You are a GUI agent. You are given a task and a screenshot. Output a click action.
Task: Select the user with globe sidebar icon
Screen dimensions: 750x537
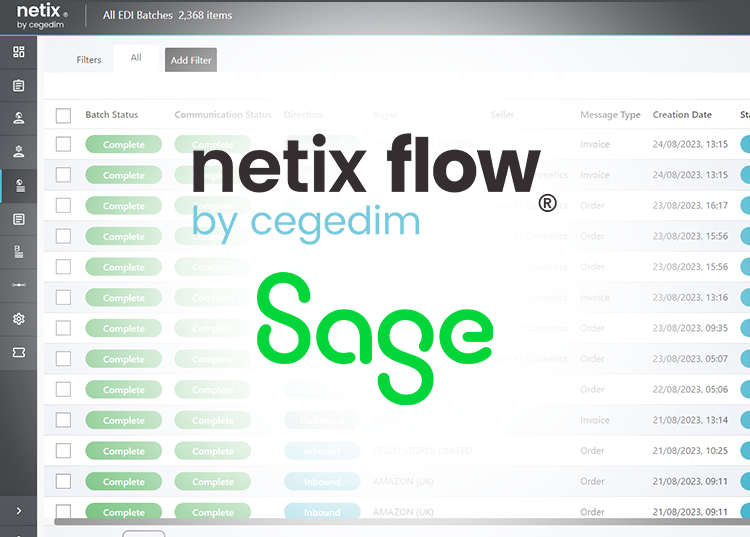pos(19,118)
